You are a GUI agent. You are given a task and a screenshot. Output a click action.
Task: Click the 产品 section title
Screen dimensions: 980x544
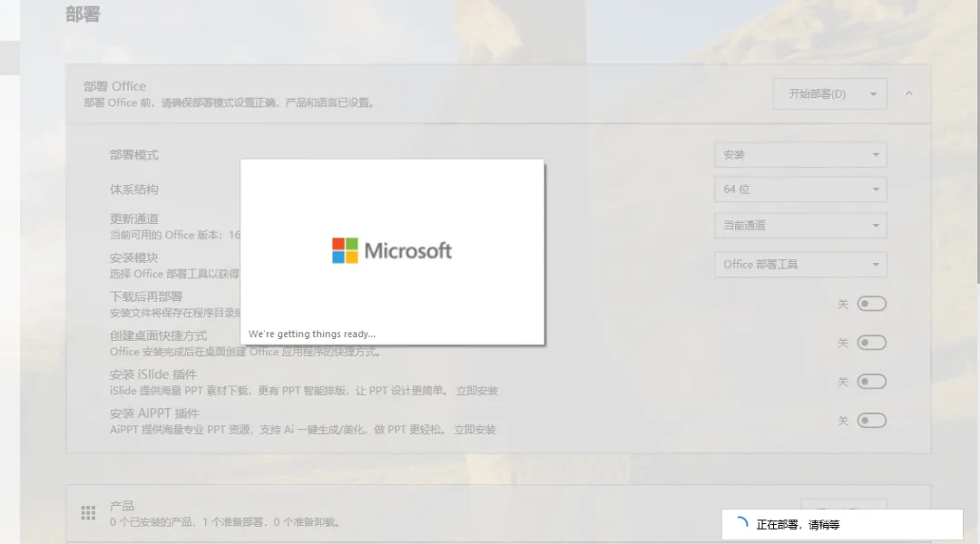pos(122,506)
